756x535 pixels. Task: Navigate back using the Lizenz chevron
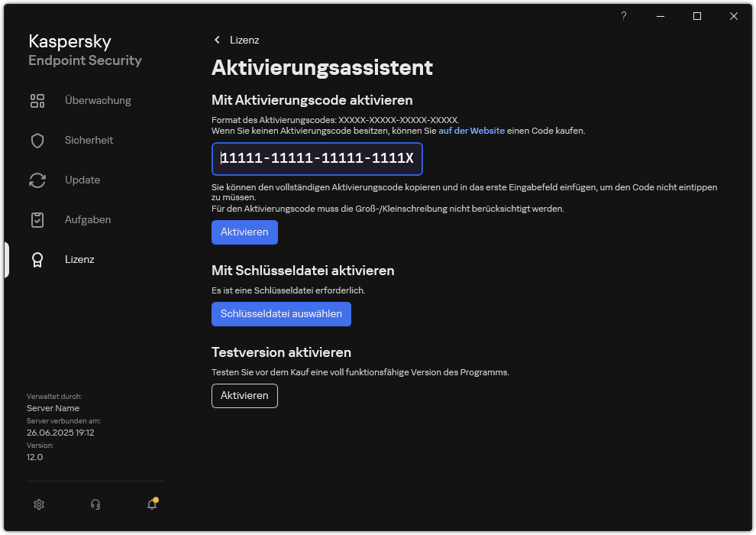[218, 40]
